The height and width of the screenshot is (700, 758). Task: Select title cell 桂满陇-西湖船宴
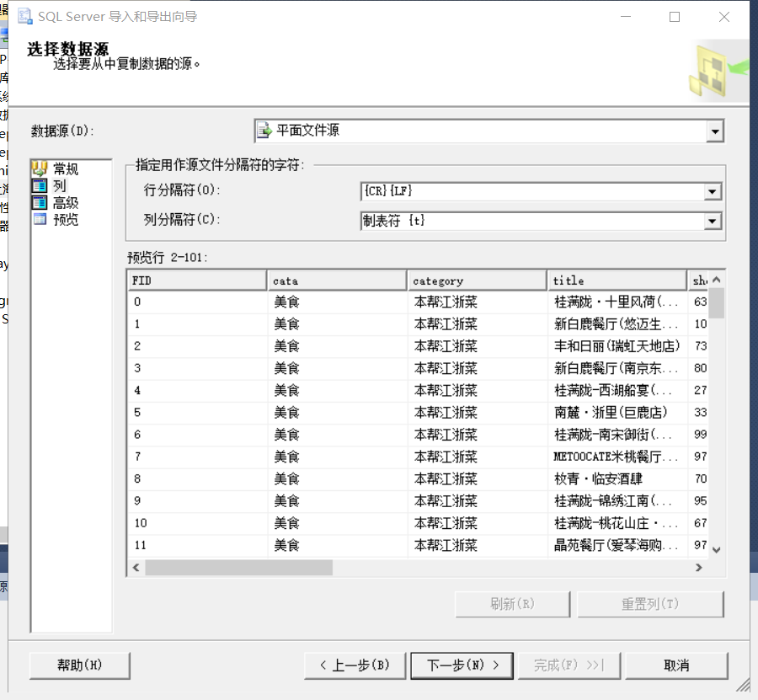click(x=617, y=390)
